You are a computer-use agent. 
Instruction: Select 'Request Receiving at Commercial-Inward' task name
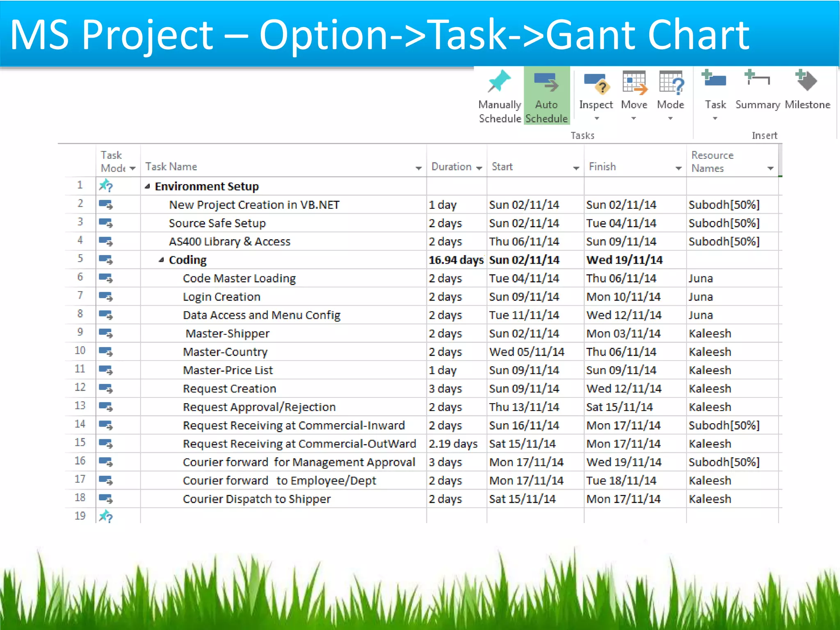pyautogui.click(x=294, y=426)
